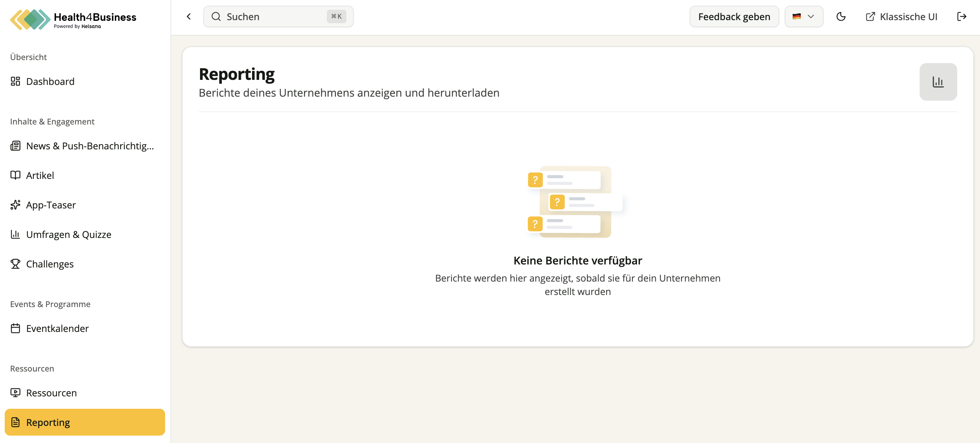Click the open book Artikel icon
This screenshot has height=443, width=980.
coord(15,175)
